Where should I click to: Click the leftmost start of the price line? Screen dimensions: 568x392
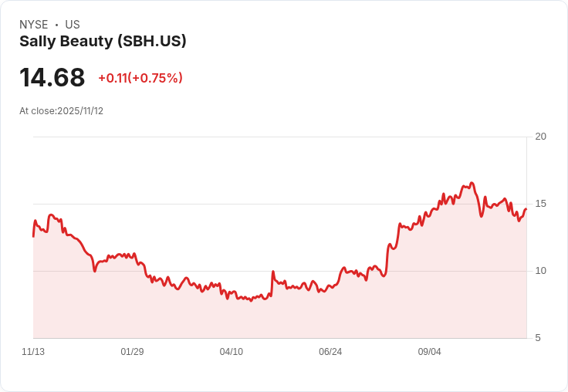(33, 235)
